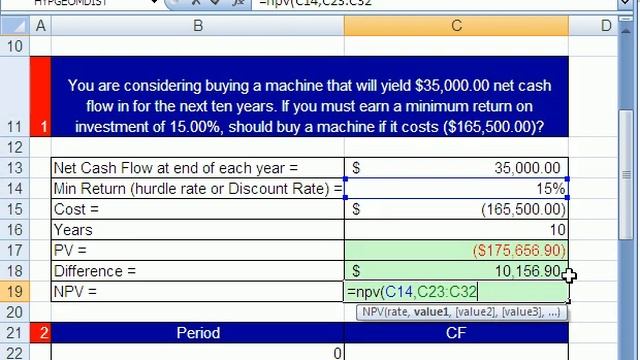The height and width of the screenshot is (360, 640).
Task: Click the ($175,656.90) PV result cell
Action: pos(456,250)
